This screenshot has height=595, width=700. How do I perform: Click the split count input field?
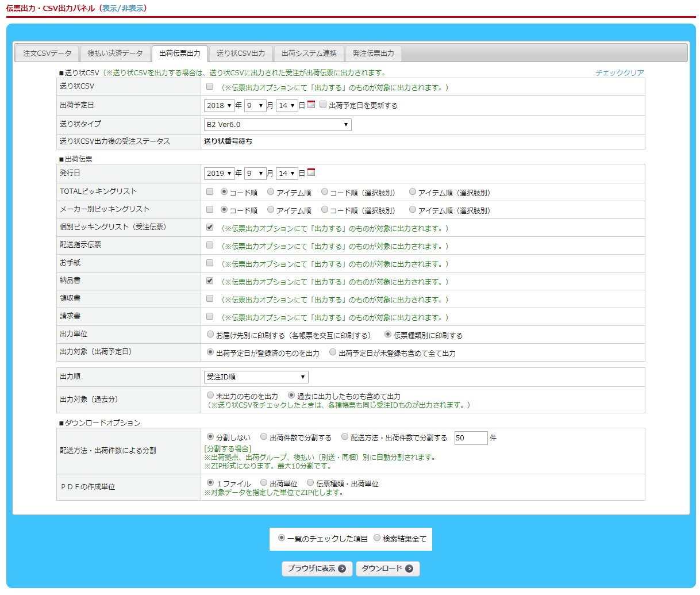coord(471,438)
